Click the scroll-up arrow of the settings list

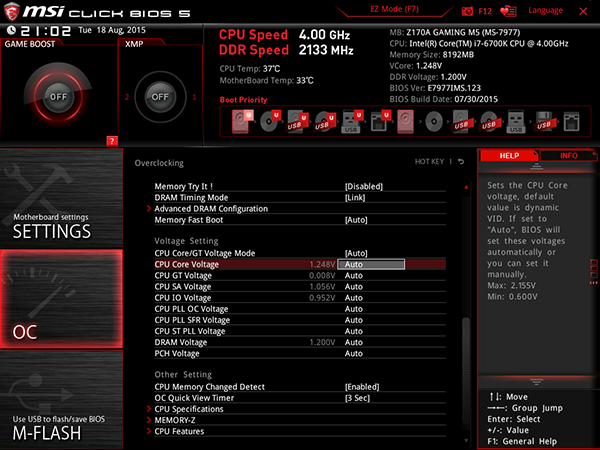[466, 187]
